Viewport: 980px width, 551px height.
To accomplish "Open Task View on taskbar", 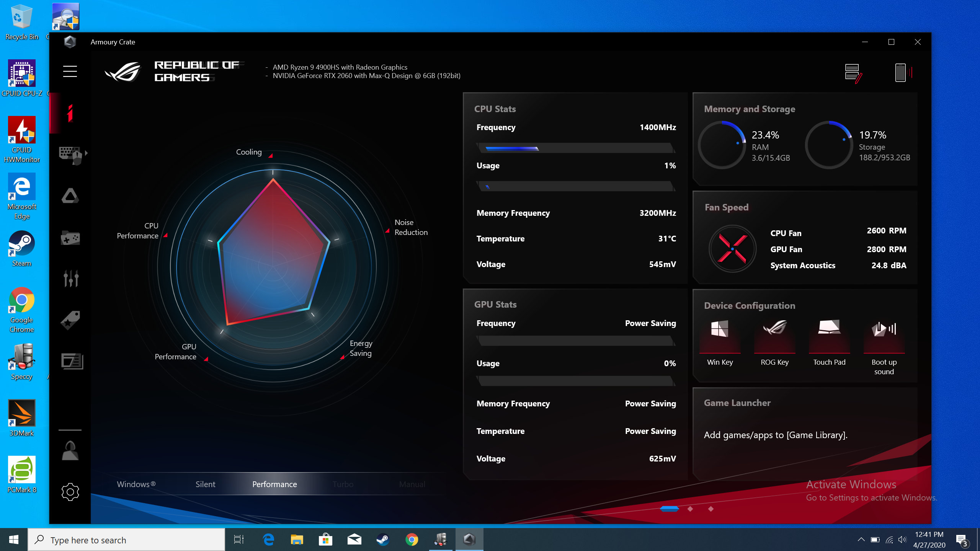I will pyautogui.click(x=239, y=540).
